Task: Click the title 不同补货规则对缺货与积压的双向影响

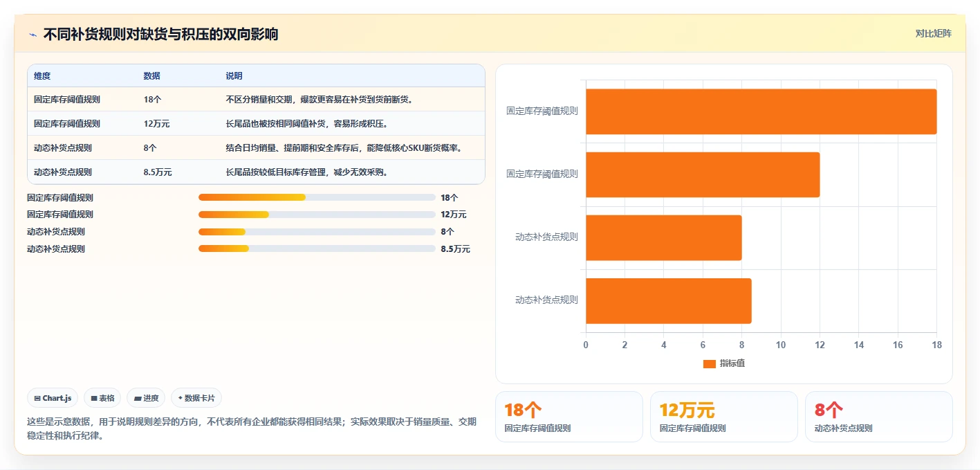Action: [160, 35]
